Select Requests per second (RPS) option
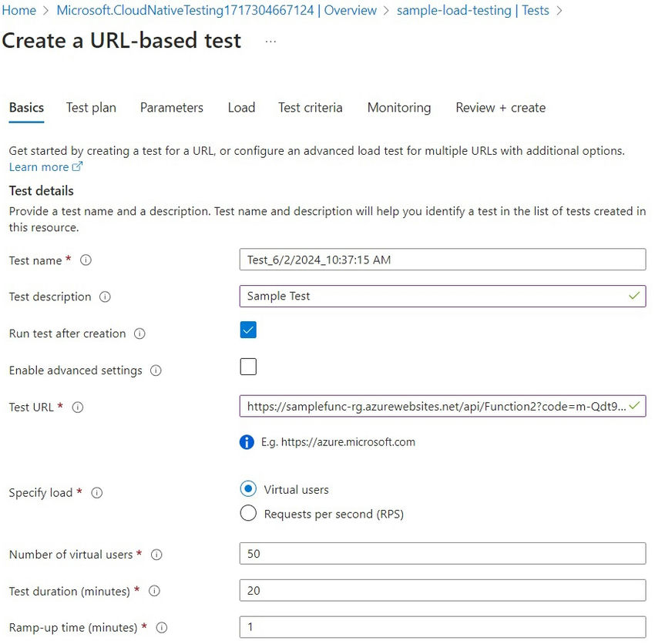The width and height of the screenshot is (655, 644). [248, 514]
